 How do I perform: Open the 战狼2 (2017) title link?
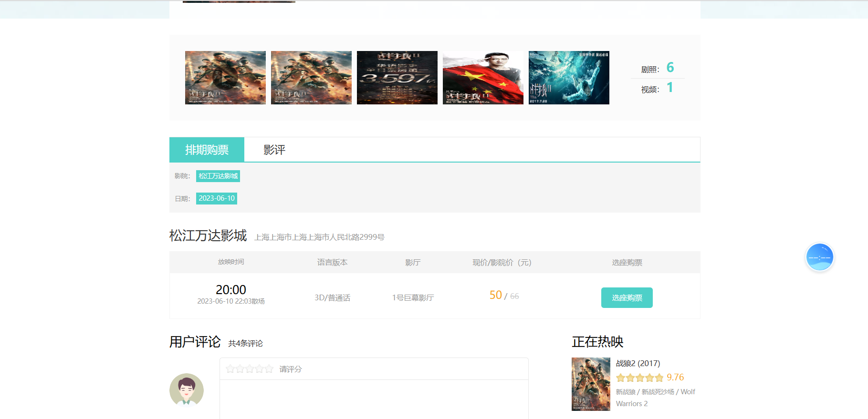click(x=638, y=363)
